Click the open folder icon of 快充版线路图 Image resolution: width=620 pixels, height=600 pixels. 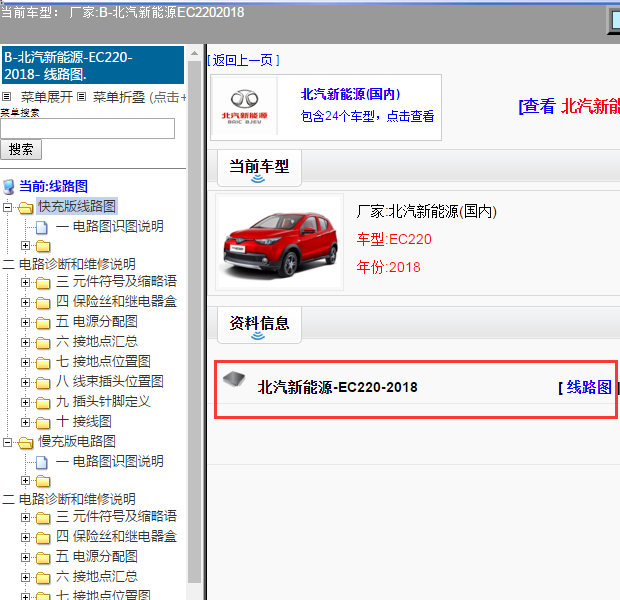click(x=26, y=207)
